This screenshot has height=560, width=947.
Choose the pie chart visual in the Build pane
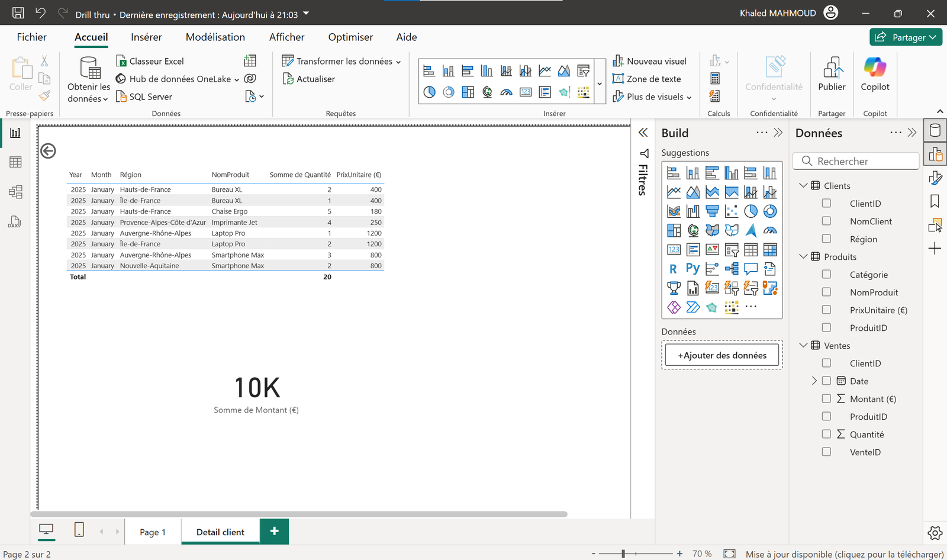pyautogui.click(x=750, y=211)
